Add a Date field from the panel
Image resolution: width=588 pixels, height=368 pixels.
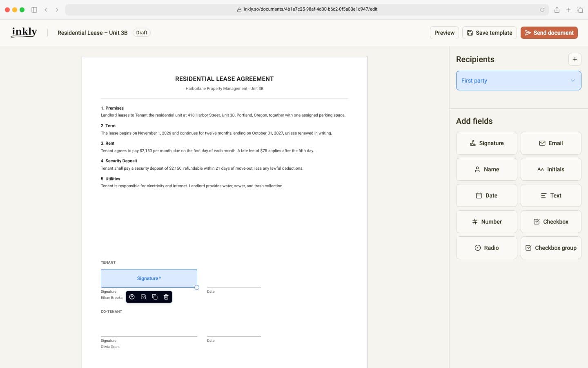point(486,195)
